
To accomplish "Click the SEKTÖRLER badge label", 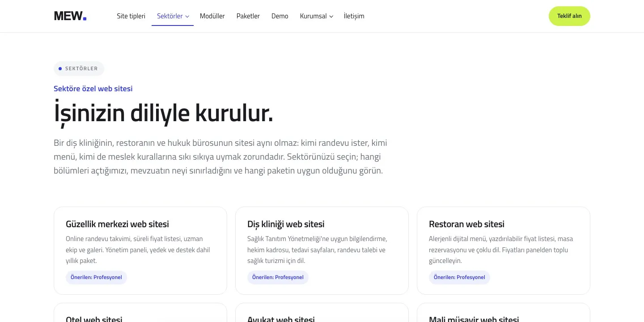I will (79, 69).
